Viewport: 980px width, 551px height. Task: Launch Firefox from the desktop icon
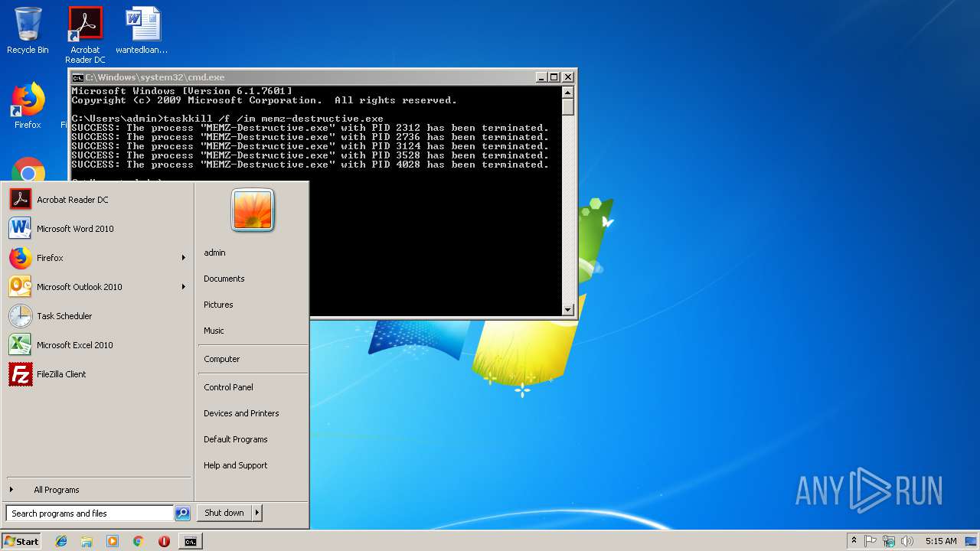(28, 106)
